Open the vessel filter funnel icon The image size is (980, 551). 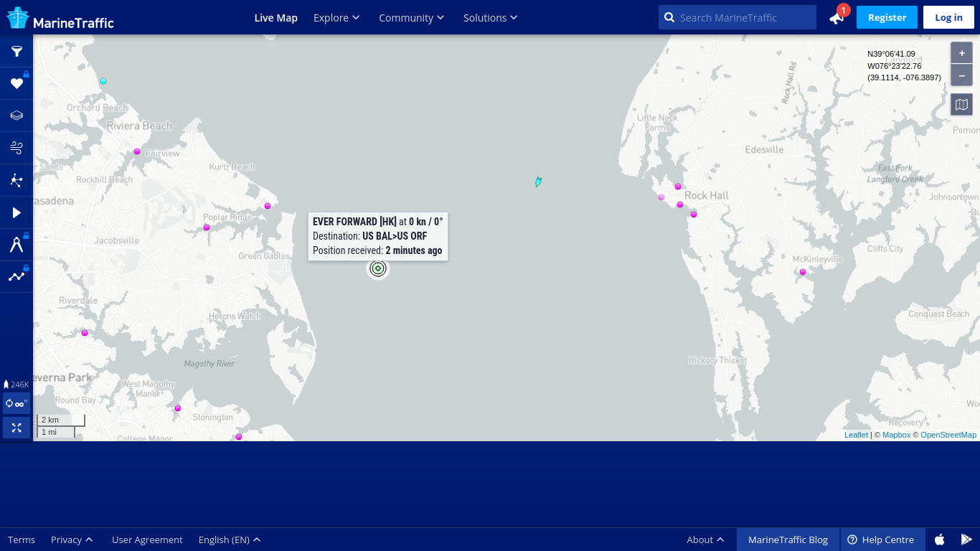click(x=17, y=51)
